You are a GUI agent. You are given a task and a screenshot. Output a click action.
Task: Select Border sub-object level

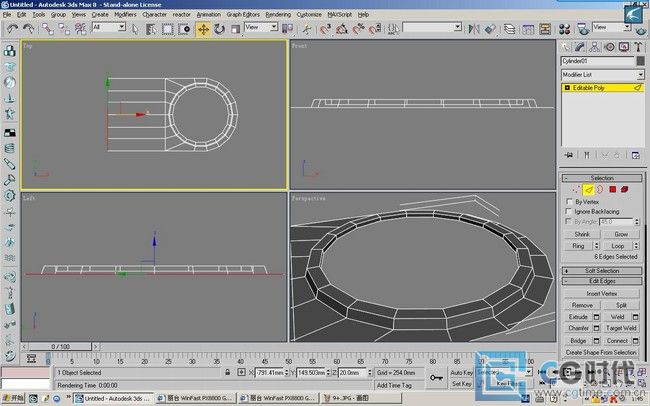pos(600,190)
